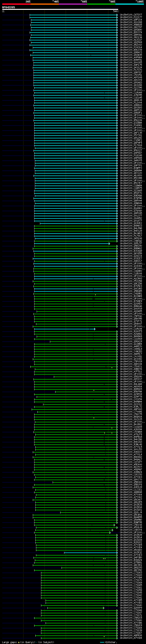Screen dimensions: 146x644
Task: Open the UniRef100_A5B6U5 hit
Action: tap(131, 25)
